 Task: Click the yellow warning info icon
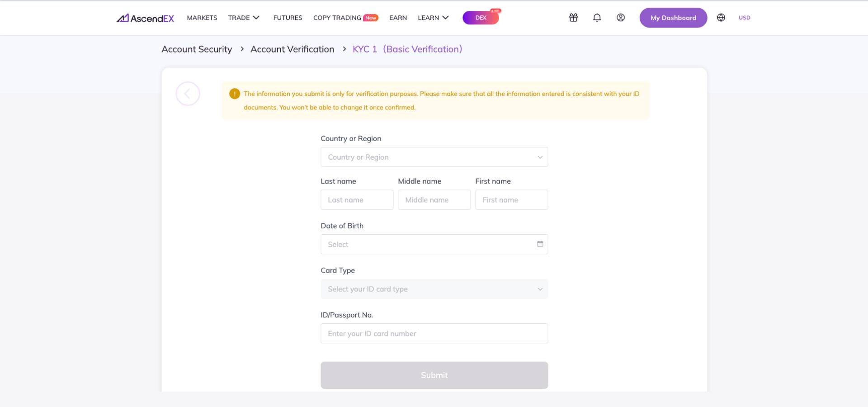coord(235,94)
